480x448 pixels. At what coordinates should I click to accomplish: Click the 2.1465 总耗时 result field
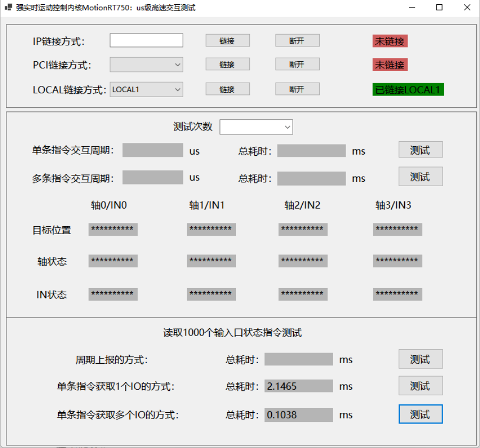pyautogui.click(x=298, y=386)
